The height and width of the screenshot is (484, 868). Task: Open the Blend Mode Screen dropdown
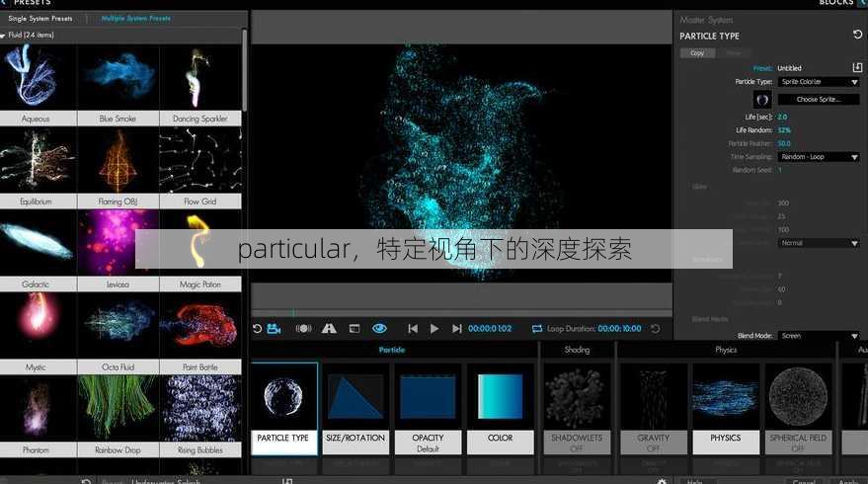click(x=819, y=336)
